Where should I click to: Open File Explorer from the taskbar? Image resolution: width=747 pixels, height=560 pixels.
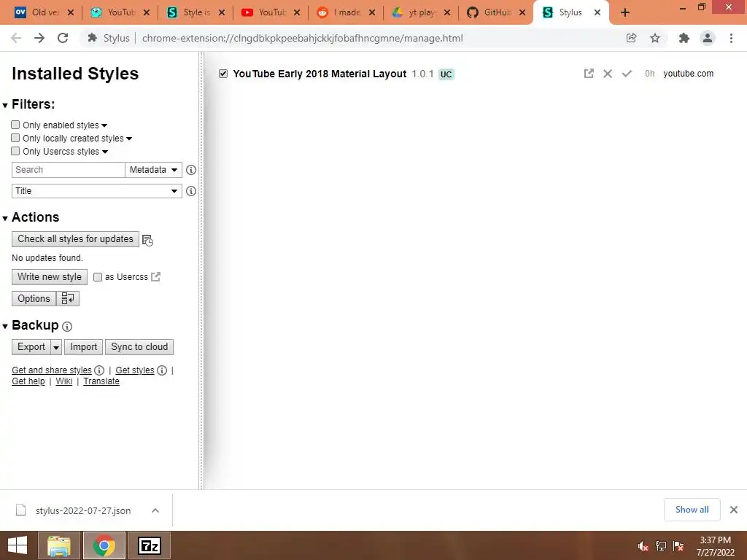[x=58, y=545]
